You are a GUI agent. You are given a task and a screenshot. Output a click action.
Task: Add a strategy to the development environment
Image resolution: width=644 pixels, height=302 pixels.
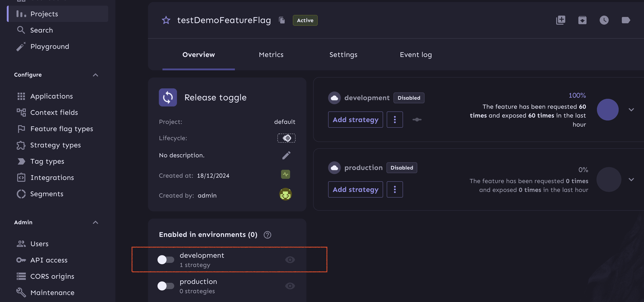355,119
